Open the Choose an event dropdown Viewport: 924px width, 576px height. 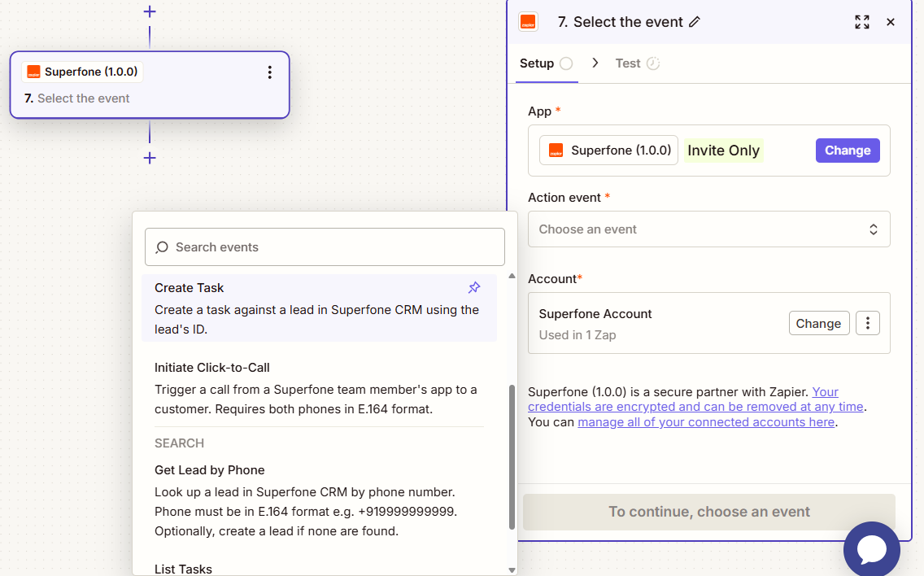click(709, 229)
